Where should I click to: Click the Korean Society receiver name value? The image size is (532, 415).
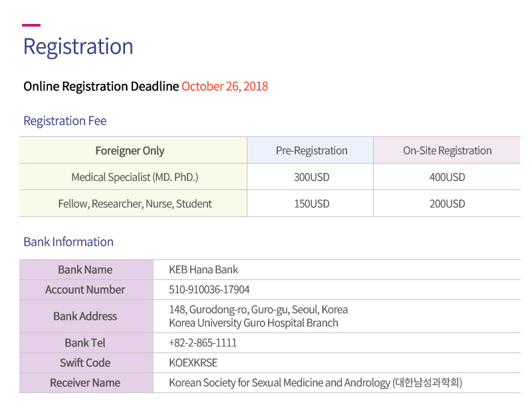point(315,383)
